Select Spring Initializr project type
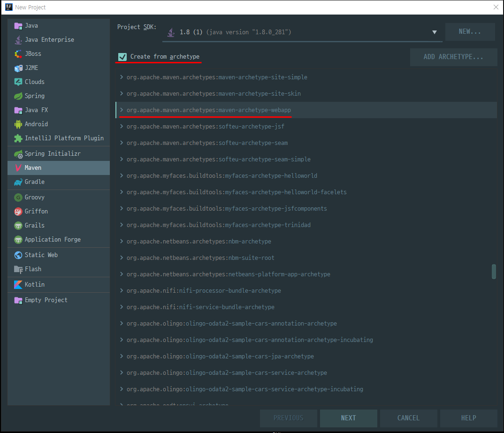The image size is (504, 433). click(59, 154)
